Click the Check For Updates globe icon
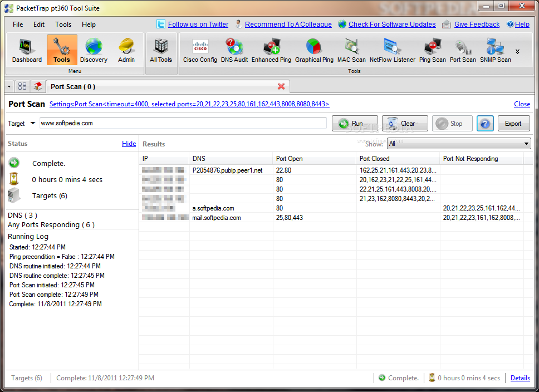The width and height of the screenshot is (539, 392). click(342, 24)
